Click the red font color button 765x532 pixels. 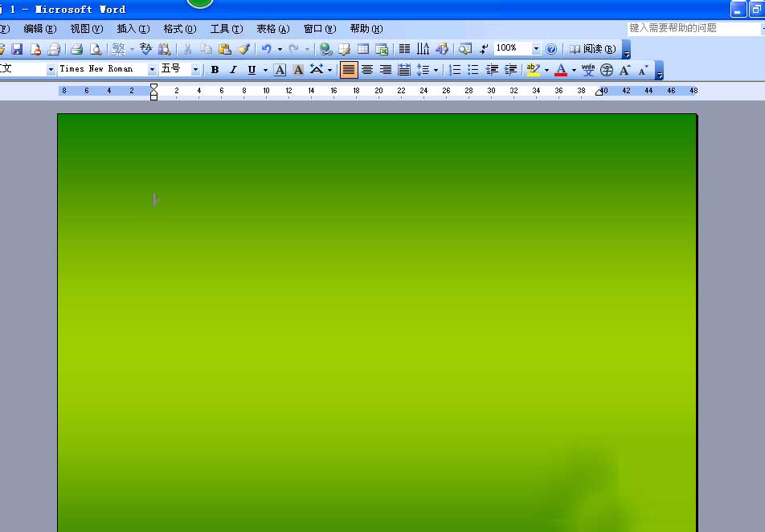click(561, 70)
